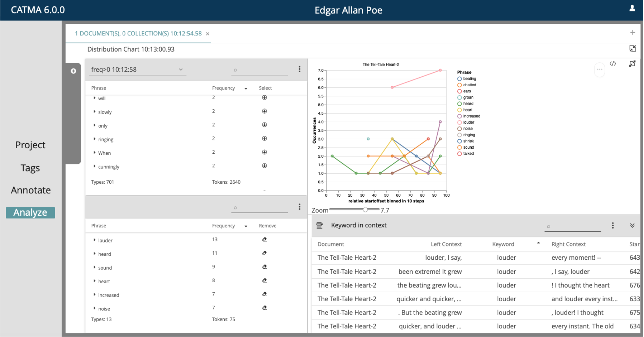Click the chart code view icon
This screenshot has height=337, width=644.
click(613, 64)
